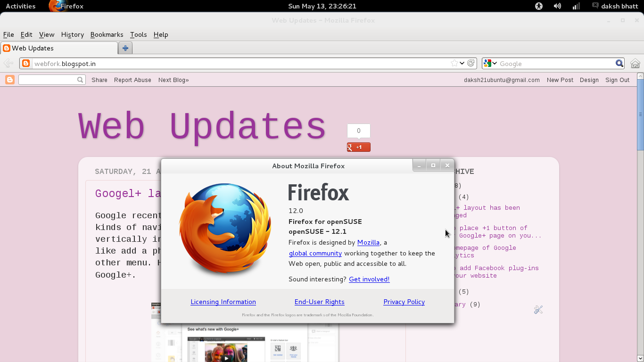This screenshot has height=362, width=644.
Task: Start a search with the magnifier icon
Action: click(619, 63)
